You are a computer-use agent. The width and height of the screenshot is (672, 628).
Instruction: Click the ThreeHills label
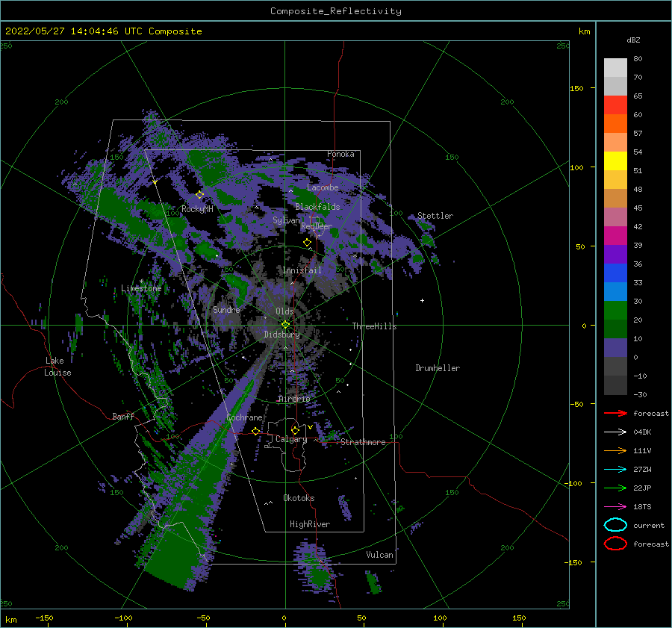click(x=374, y=326)
